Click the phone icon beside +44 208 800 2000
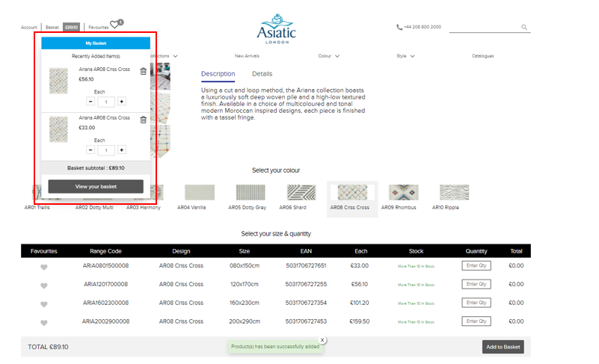This screenshot has width=599, height=364. coord(399,27)
